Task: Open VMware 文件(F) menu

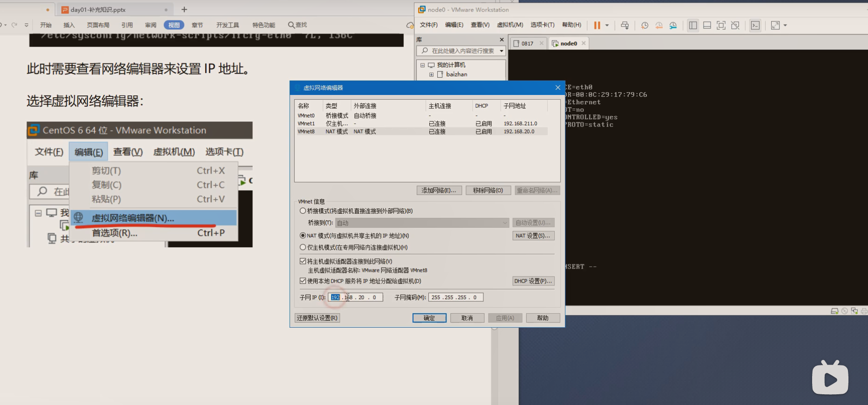Action: [428, 25]
